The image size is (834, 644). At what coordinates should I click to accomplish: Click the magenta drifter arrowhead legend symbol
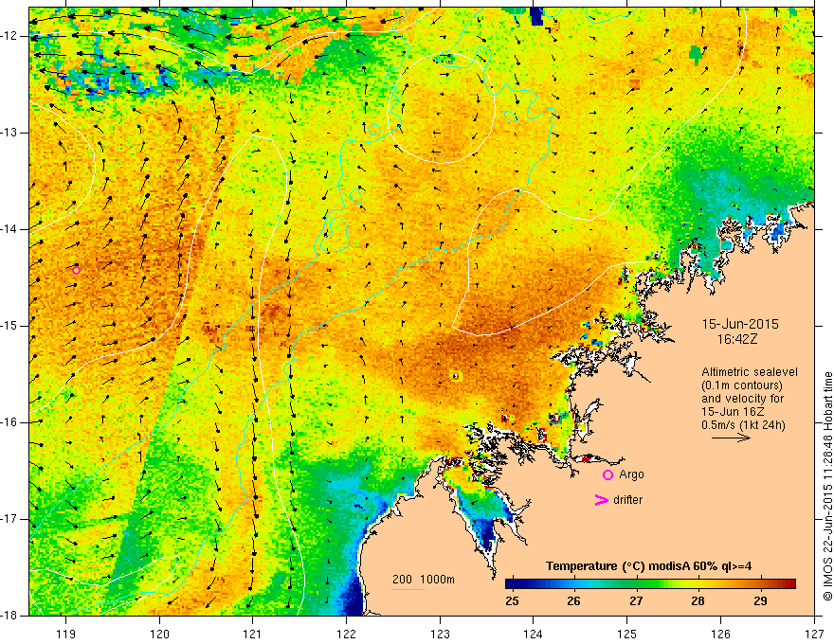point(601,500)
